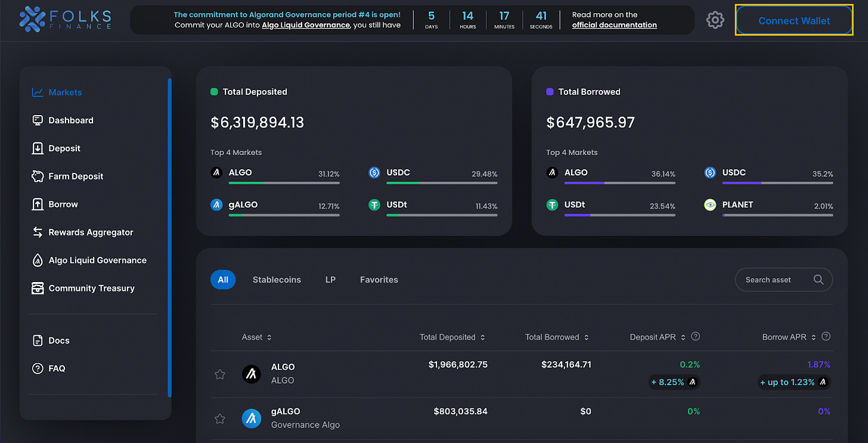This screenshot has height=443, width=868.
Task: Click the Docs document icon
Action: click(x=38, y=340)
